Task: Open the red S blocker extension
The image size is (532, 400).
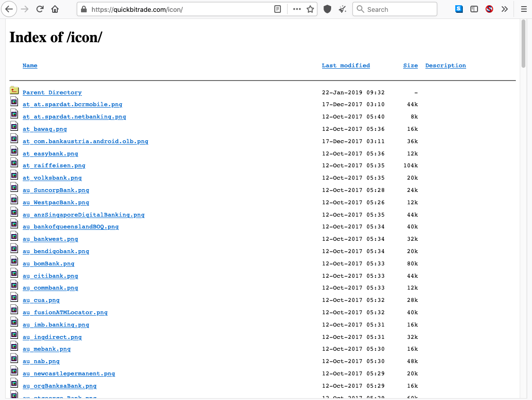Action: pos(489,9)
